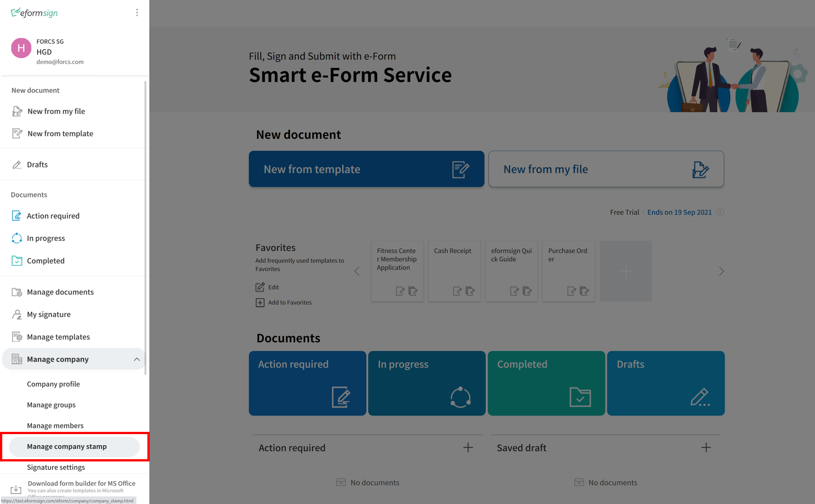Open Drafts in the sidebar
This screenshot has width=815, height=504.
pos(37,165)
